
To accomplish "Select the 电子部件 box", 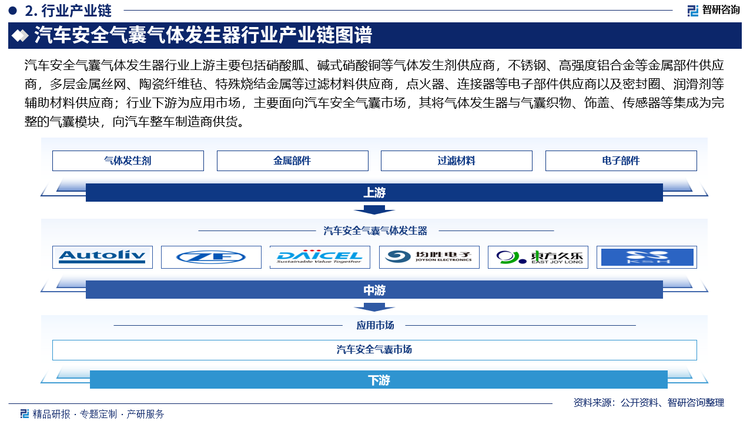I will (x=621, y=161).
